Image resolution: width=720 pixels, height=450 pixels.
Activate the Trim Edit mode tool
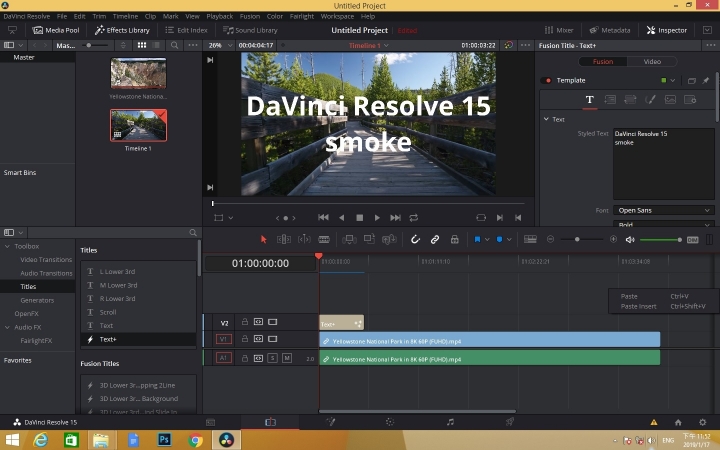coord(284,239)
